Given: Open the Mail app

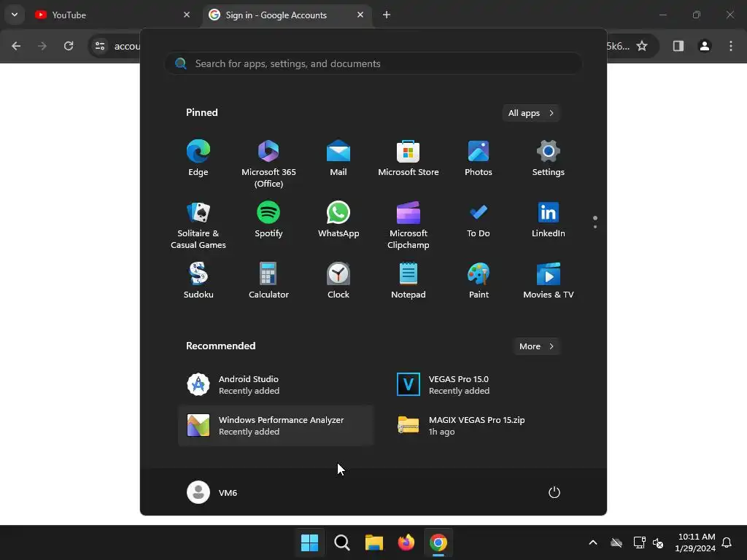Looking at the screenshot, I should pos(338,158).
